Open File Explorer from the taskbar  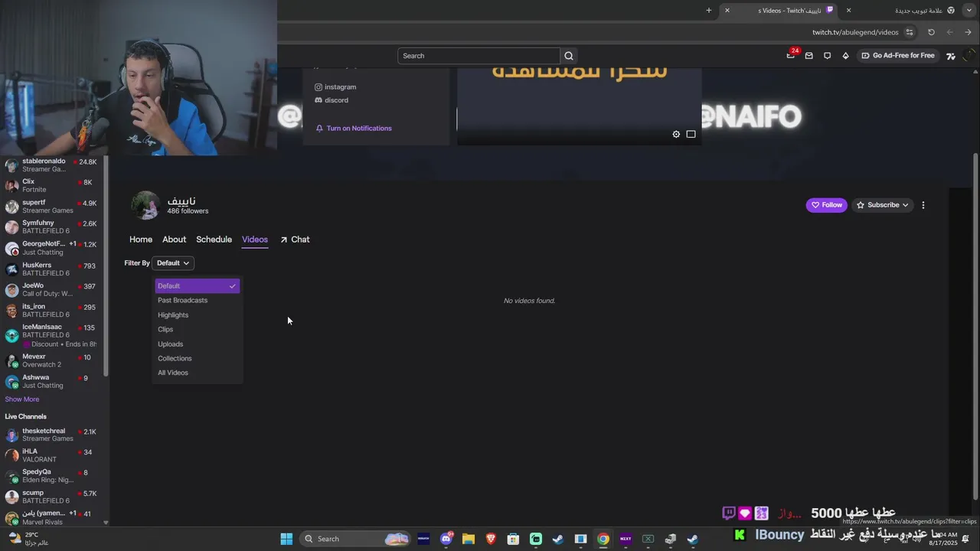(469, 539)
